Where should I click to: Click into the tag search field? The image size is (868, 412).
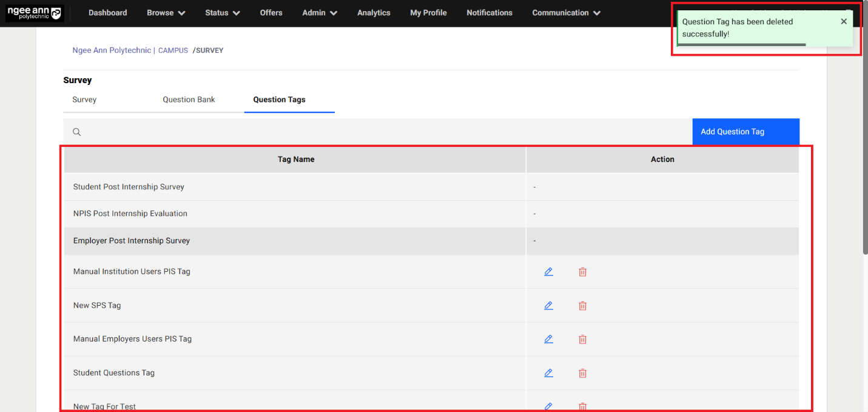pos(382,132)
